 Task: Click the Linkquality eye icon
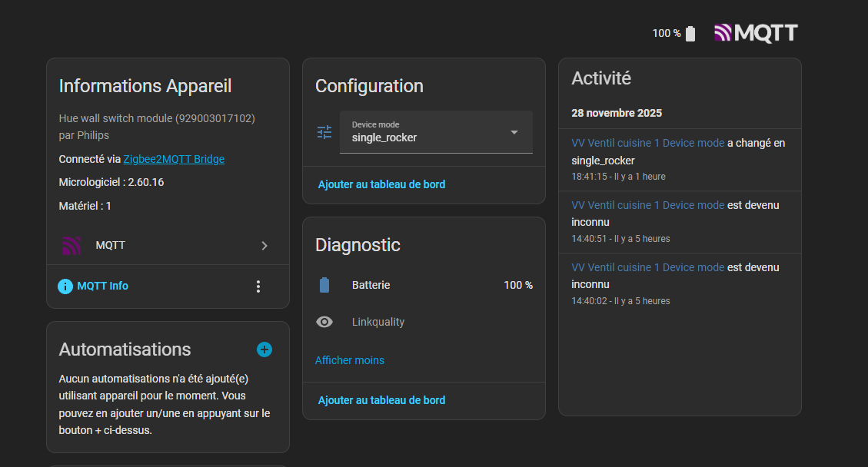click(324, 322)
